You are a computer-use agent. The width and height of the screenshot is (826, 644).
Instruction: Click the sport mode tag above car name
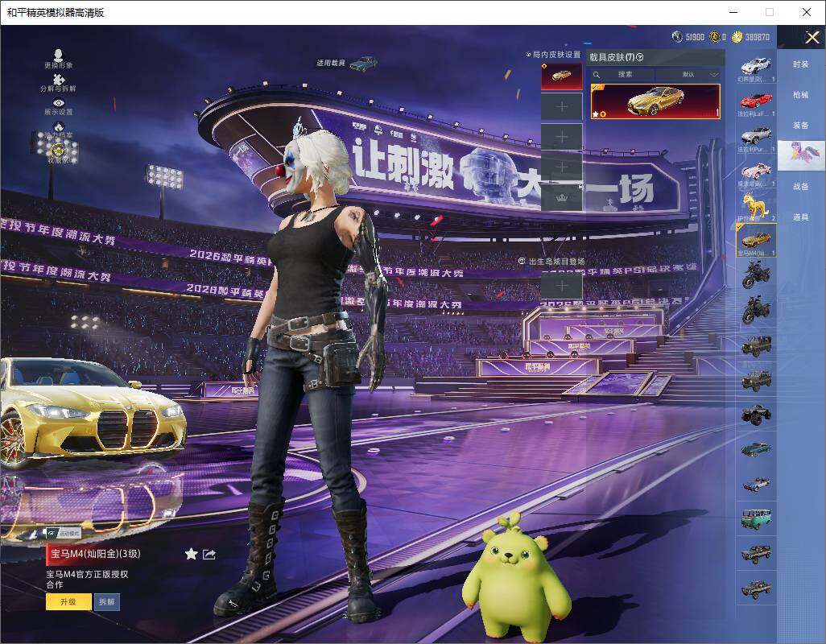pos(64,534)
